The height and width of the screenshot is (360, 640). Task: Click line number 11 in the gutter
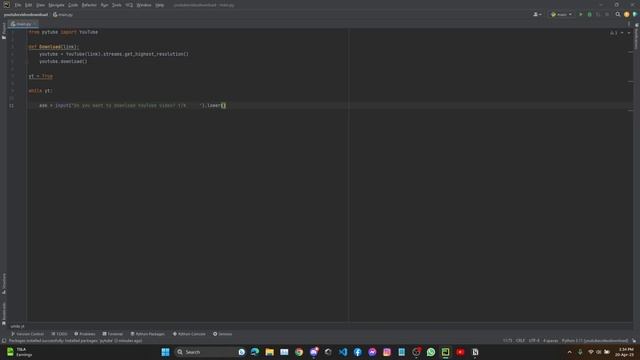(x=11, y=106)
